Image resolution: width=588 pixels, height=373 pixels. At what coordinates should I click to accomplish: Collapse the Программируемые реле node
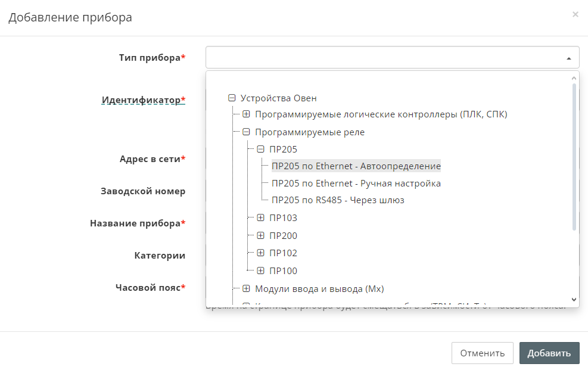pos(246,132)
